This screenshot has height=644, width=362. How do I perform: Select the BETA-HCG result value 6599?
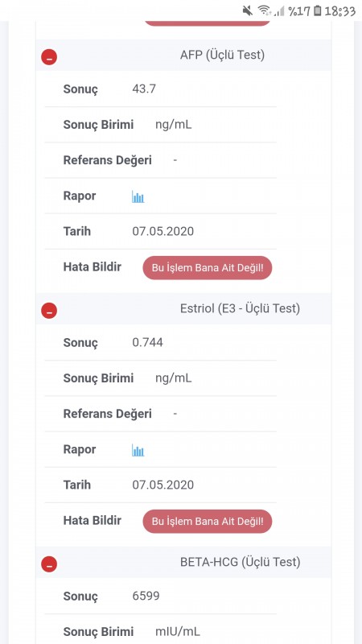pos(146,596)
